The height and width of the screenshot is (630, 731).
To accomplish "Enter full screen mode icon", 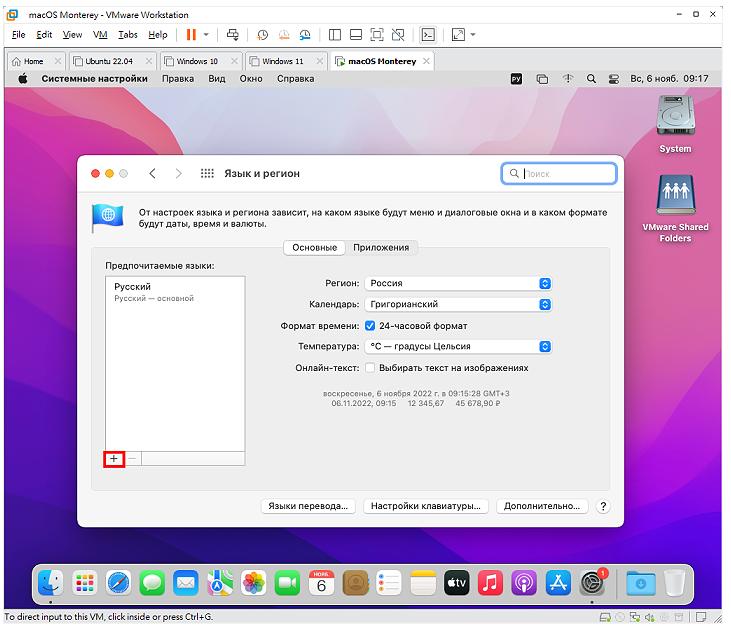I will (377, 35).
